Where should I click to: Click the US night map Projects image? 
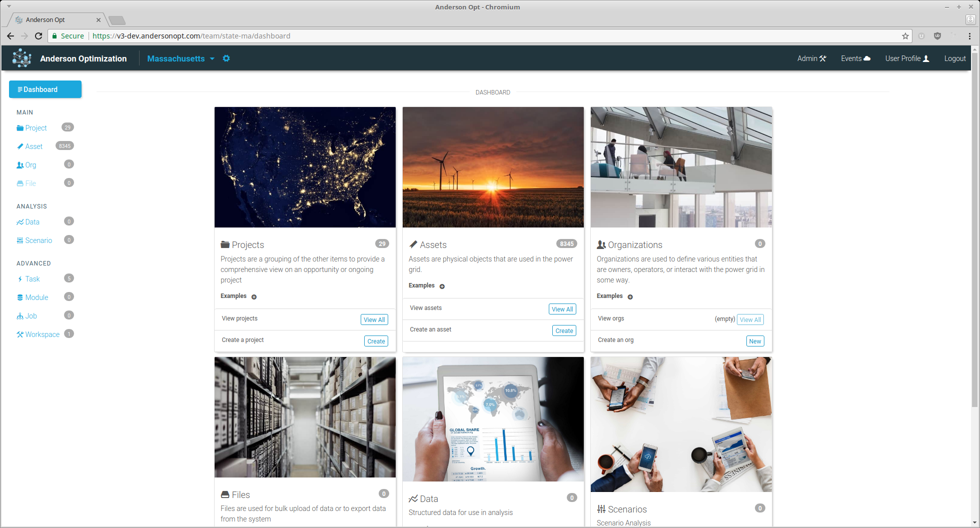point(305,167)
